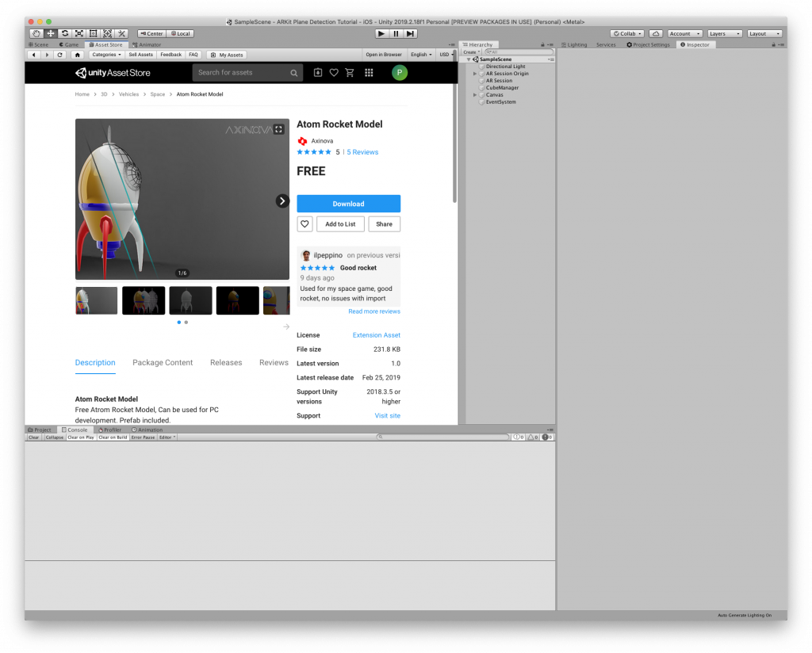812x653 pixels.
Task: Go back in Asset Store browser
Action: pos(33,55)
